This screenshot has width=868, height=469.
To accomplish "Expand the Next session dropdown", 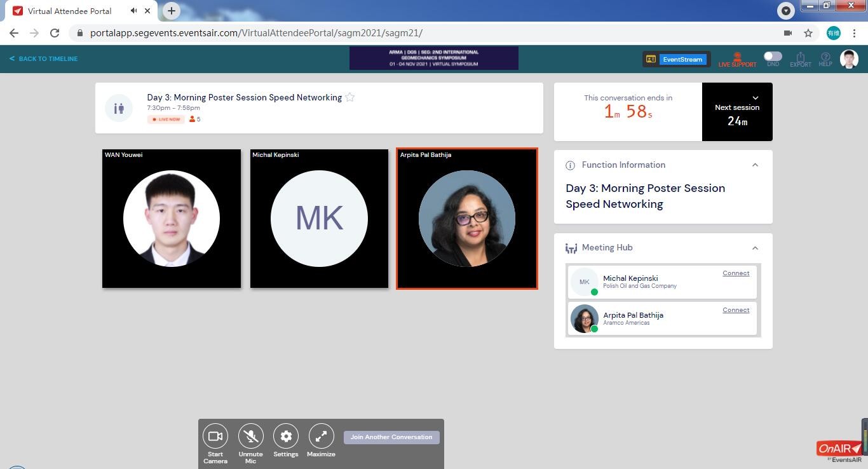I will 755,98.
